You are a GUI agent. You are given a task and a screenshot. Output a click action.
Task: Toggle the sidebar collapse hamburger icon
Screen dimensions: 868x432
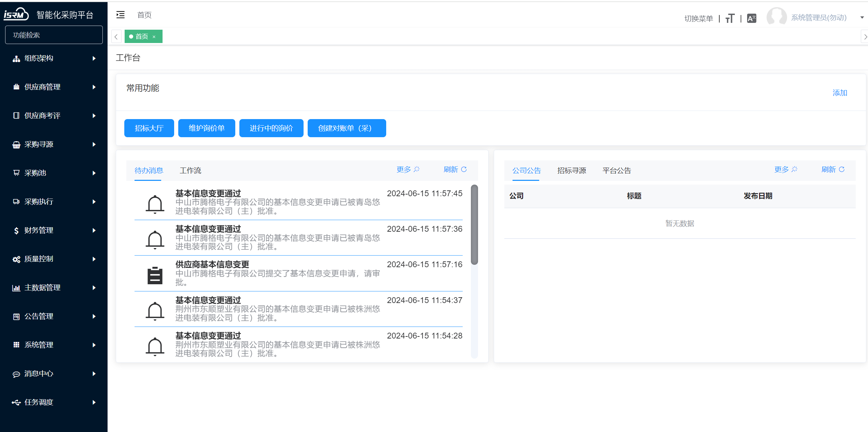click(x=121, y=15)
